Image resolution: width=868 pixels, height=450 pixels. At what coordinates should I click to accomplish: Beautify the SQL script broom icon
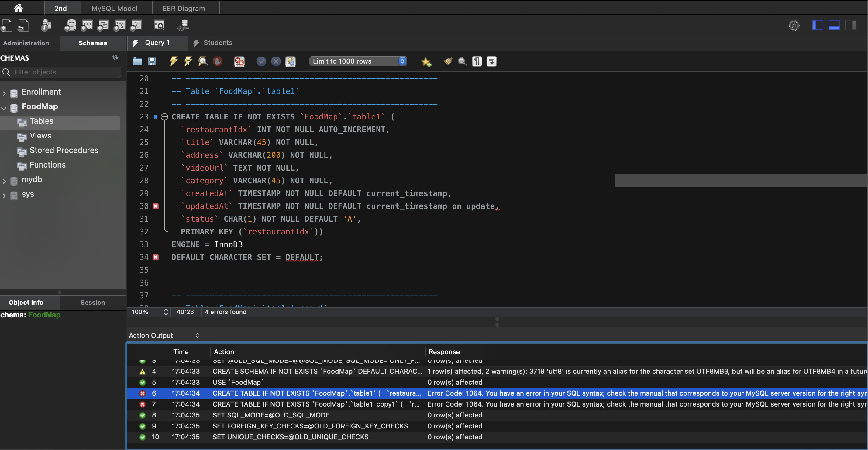tap(448, 61)
